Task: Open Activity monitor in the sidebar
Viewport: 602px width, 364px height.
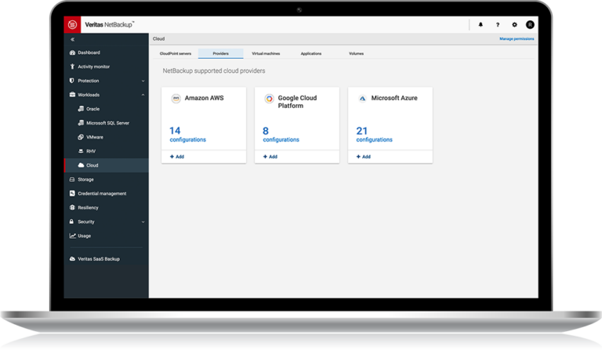Action: point(94,67)
